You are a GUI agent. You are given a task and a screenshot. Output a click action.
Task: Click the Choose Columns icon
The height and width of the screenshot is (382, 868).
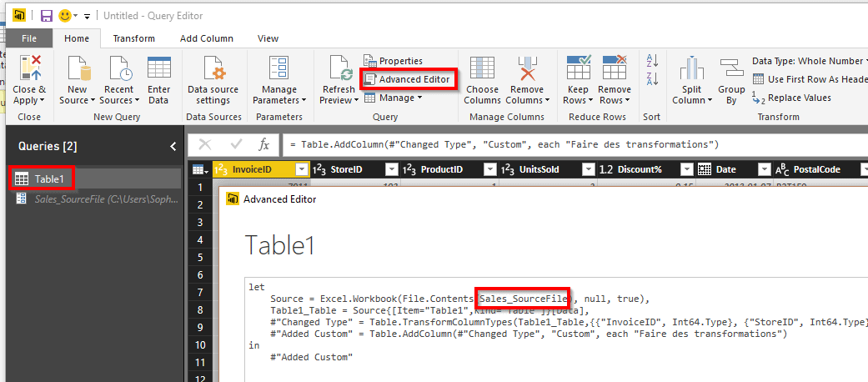click(482, 68)
